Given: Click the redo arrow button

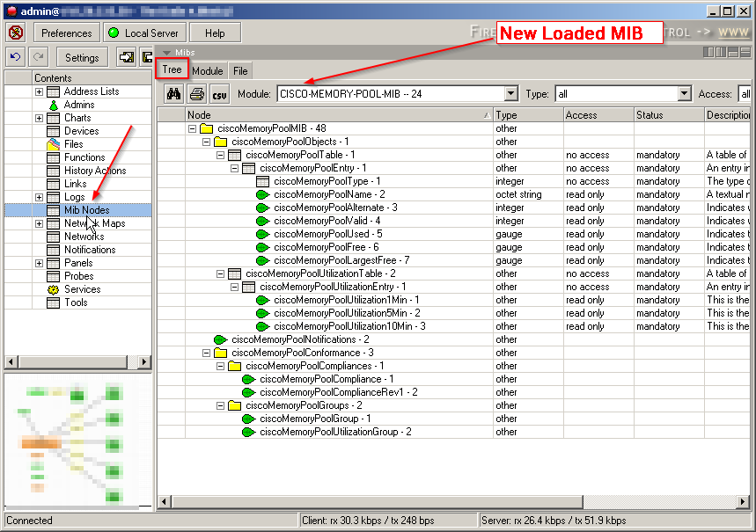Looking at the screenshot, I should click(x=39, y=57).
